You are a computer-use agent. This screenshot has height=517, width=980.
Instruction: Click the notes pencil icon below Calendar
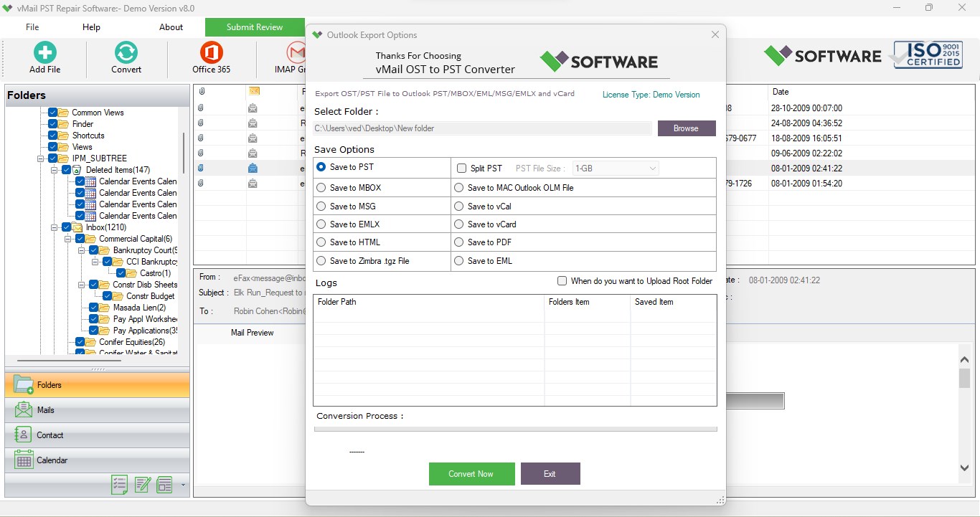pyautogui.click(x=143, y=485)
